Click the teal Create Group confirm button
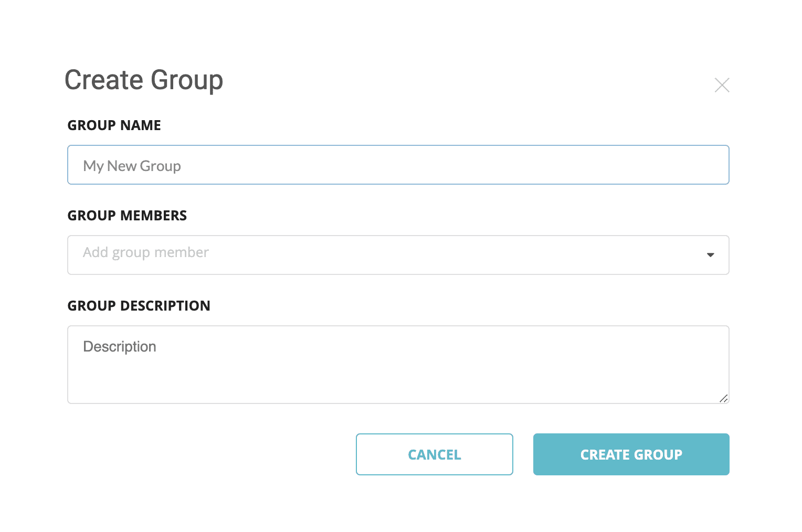 click(631, 454)
